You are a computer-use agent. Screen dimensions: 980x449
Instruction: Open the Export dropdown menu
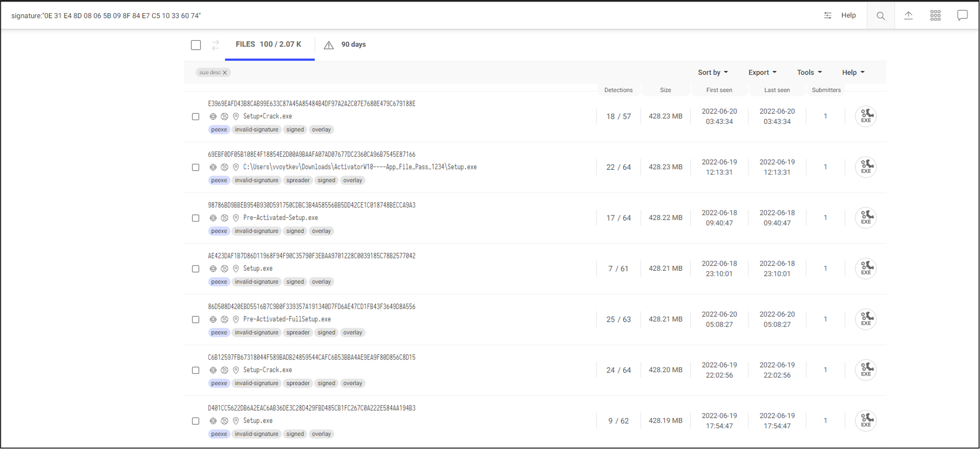point(762,73)
